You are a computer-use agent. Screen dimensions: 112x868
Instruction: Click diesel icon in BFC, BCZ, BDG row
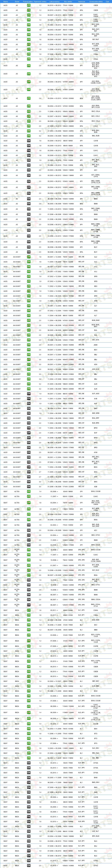coord(29,462)
